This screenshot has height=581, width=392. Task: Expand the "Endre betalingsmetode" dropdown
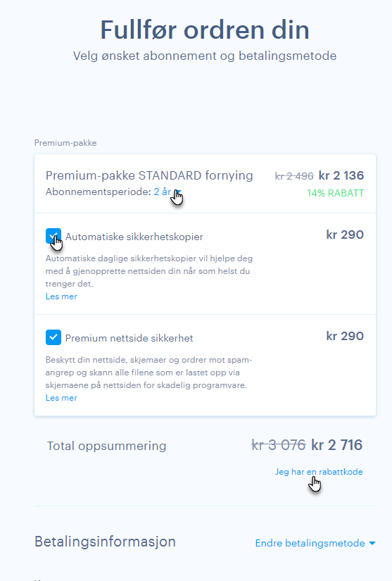coord(315,543)
